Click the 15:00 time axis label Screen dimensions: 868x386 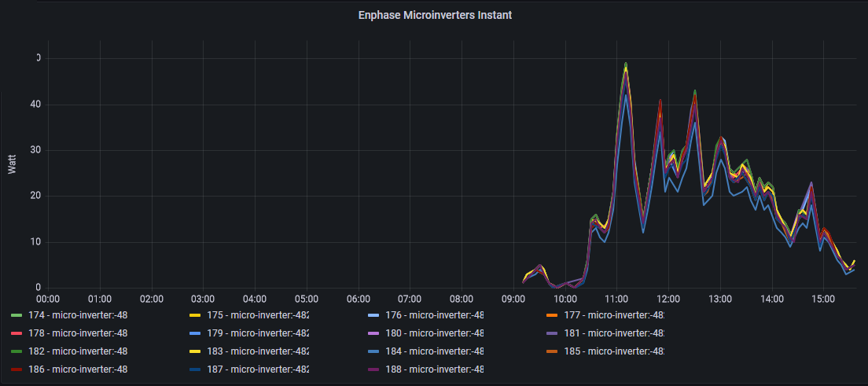point(823,299)
